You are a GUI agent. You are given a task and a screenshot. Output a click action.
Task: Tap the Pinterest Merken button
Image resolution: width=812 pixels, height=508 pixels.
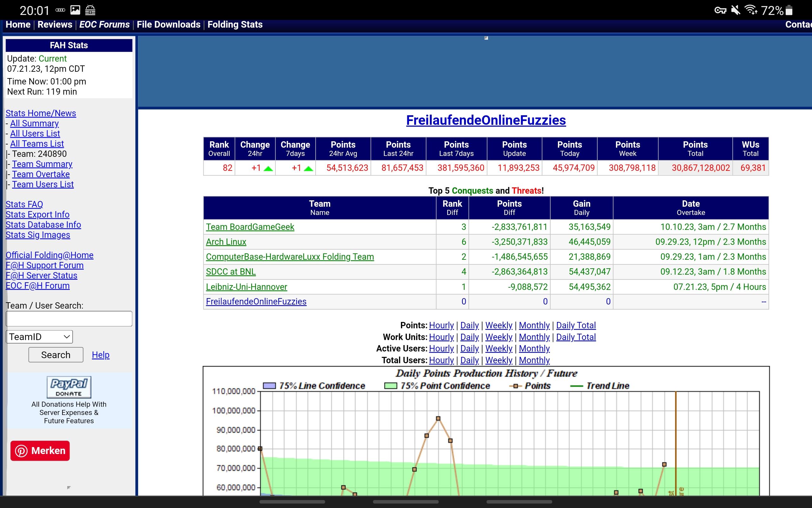40,451
